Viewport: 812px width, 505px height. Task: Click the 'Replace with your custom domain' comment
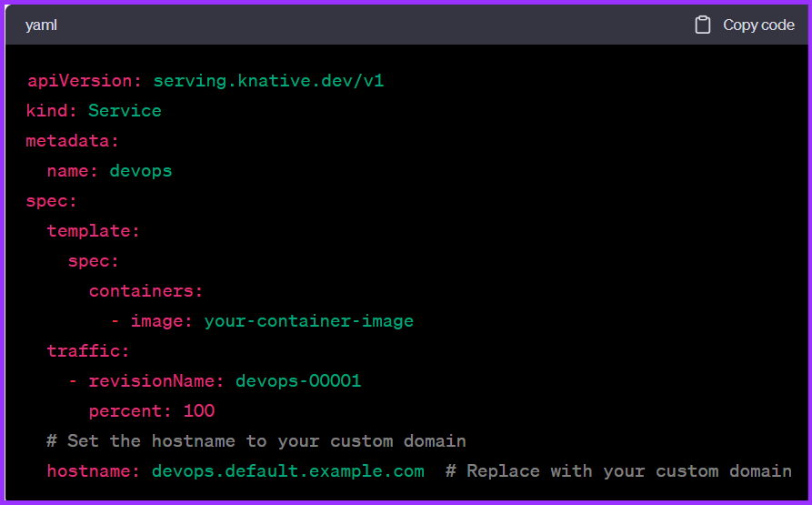coord(618,470)
